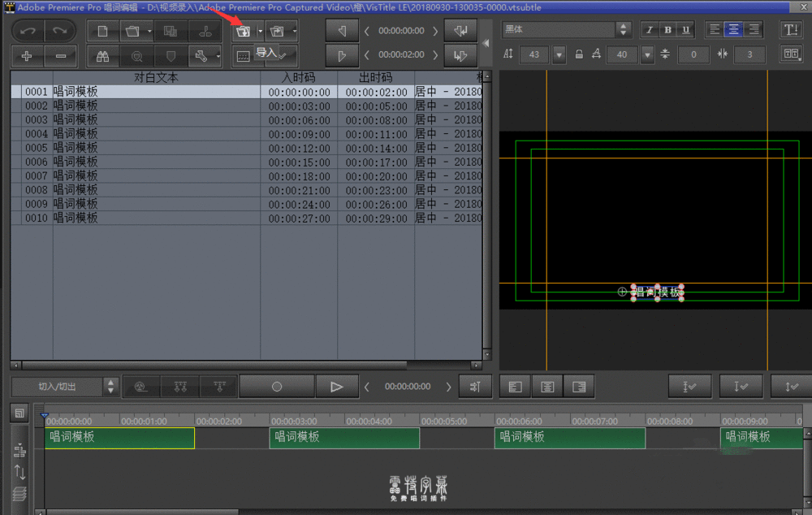The height and width of the screenshot is (515, 812).
Task: Click the redo arrow button
Action: 60,32
